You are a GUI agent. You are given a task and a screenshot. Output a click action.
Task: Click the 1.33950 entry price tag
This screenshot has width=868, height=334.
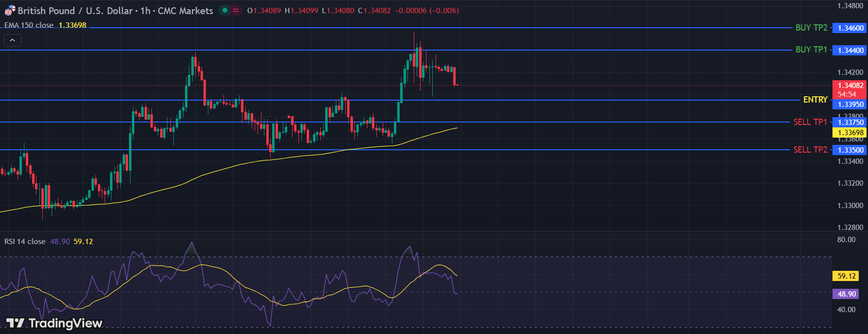click(x=850, y=105)
